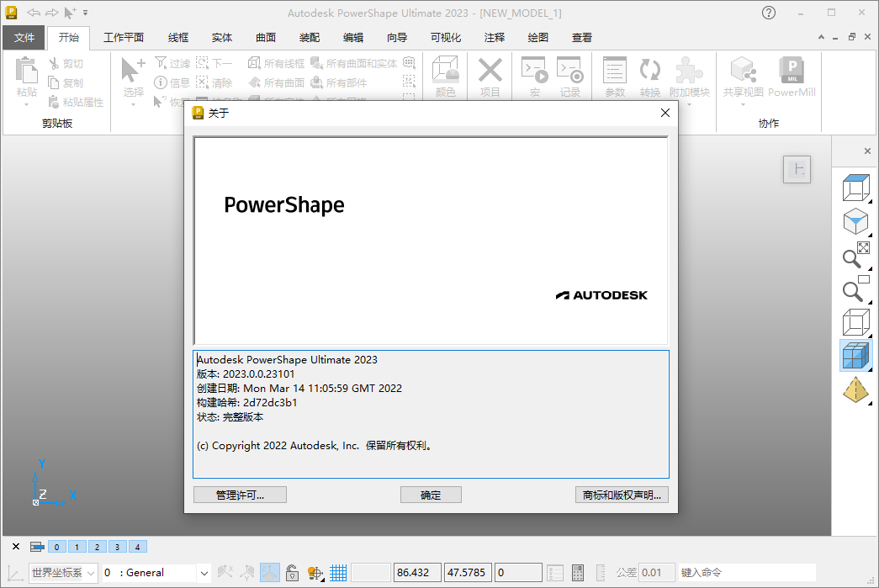Click the 键入命令 command input field

tap(747, 572)
